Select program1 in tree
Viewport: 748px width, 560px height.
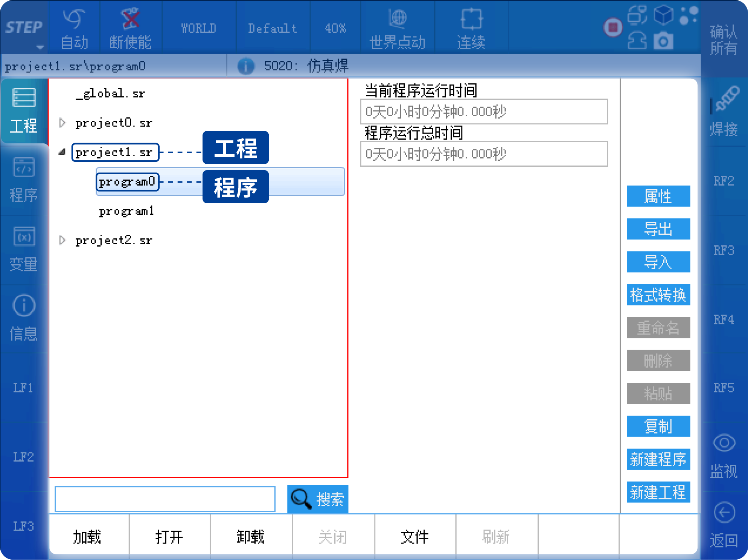click(126, 211)
